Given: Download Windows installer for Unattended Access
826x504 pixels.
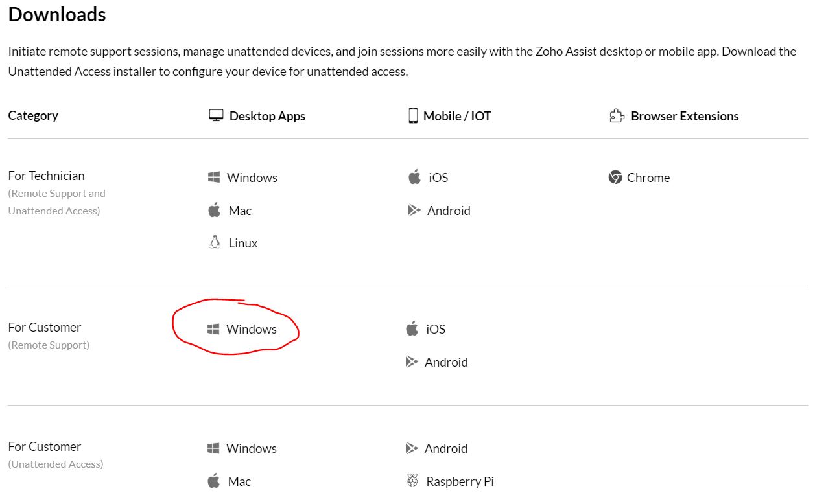Looking at the screenshot, I should tap(251, 448).
